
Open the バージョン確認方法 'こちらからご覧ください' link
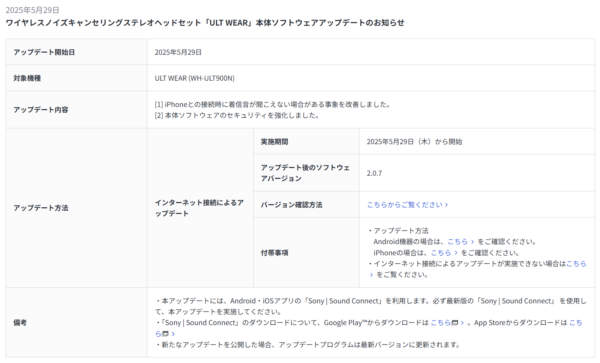coord(407,205)
